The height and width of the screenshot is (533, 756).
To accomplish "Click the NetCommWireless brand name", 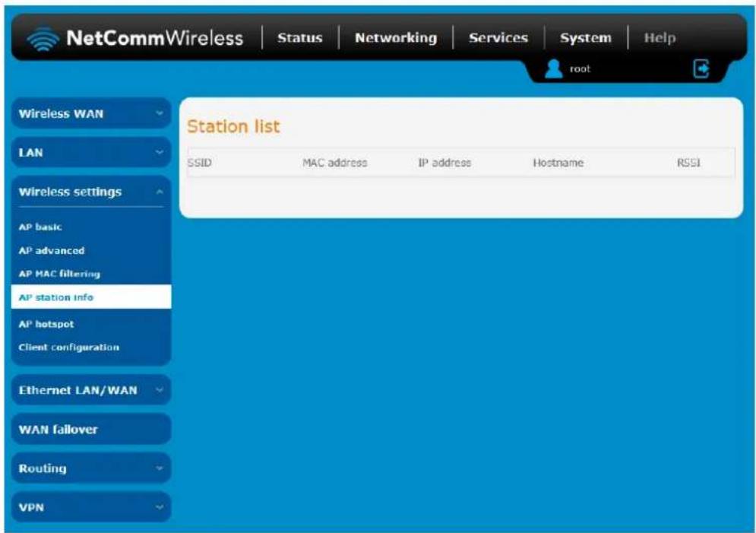I will click(154, 37).
